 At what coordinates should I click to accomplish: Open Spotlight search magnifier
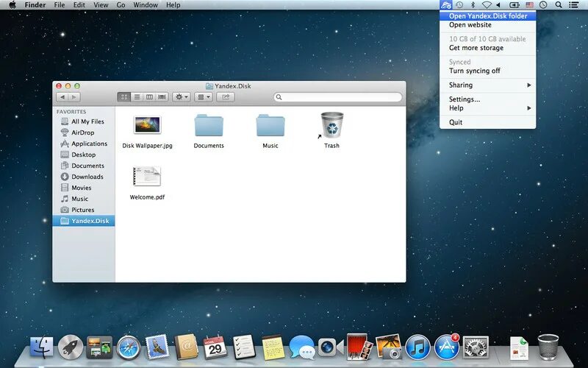[559, 5]
